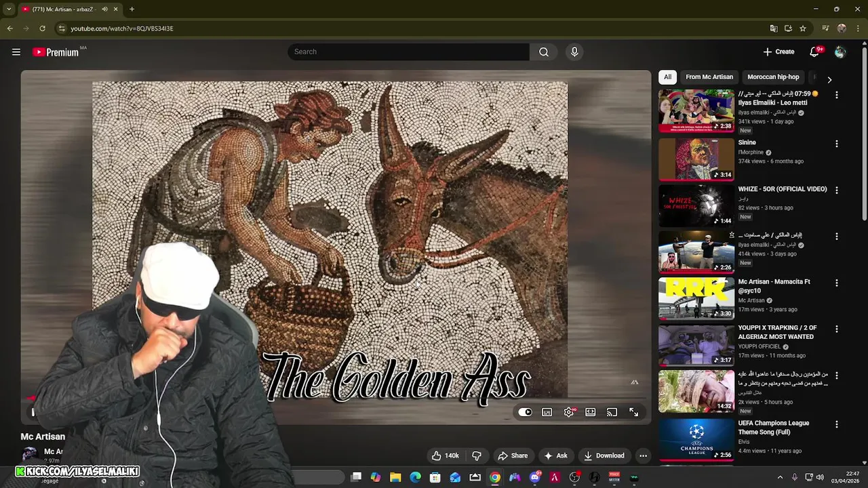868x488 pixels.
Task: Open the Sinine video thumbnail
Action: tap(696, 159)
